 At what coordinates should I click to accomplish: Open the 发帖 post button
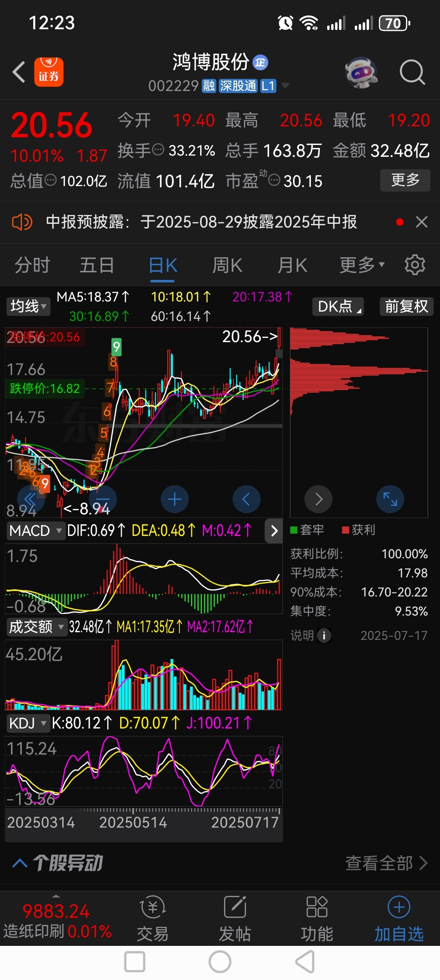(x=235, y=919)
